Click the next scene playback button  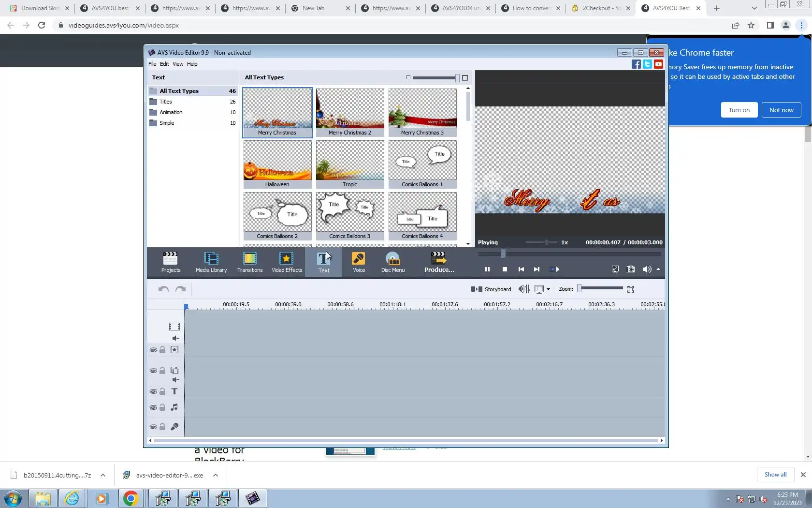(554, 269)
